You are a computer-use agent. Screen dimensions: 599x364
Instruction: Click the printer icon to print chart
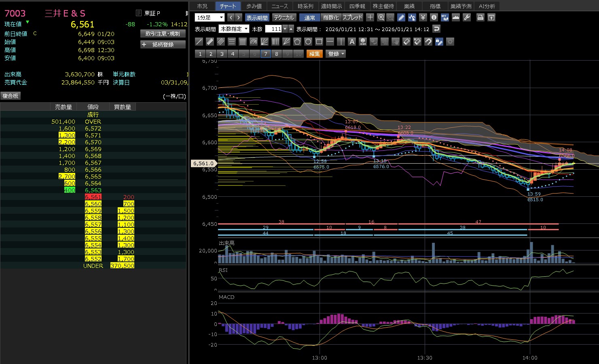[480, 17]
